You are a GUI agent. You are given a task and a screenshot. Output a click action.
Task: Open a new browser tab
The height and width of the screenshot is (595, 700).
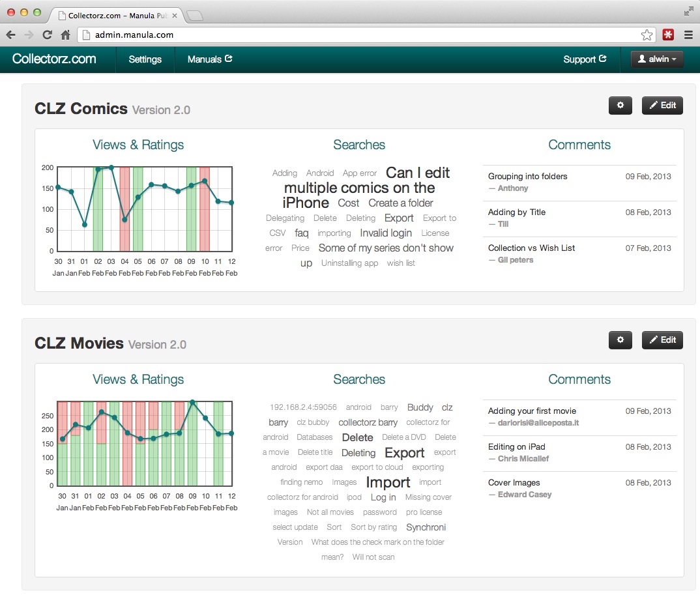pos(195,16)
